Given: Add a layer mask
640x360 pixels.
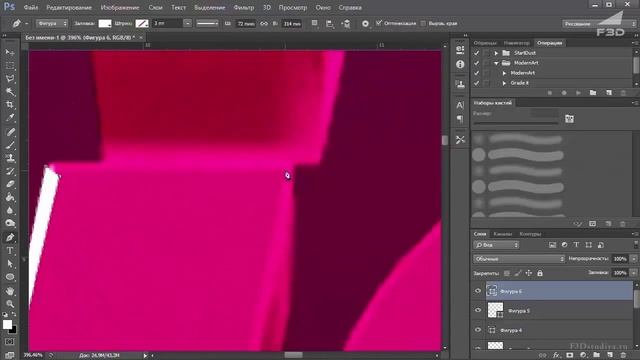Looking at the screenshot, I should 569,355.
